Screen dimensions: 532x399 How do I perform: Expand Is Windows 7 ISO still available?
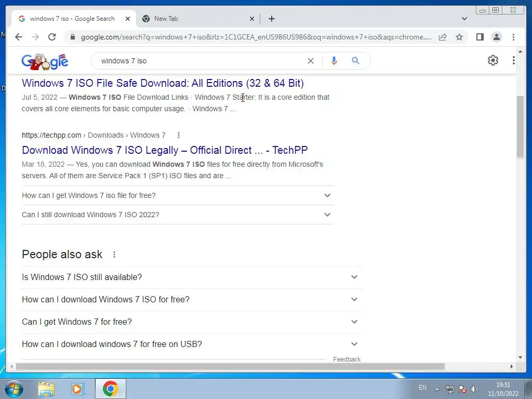click(x=192, y=277)
